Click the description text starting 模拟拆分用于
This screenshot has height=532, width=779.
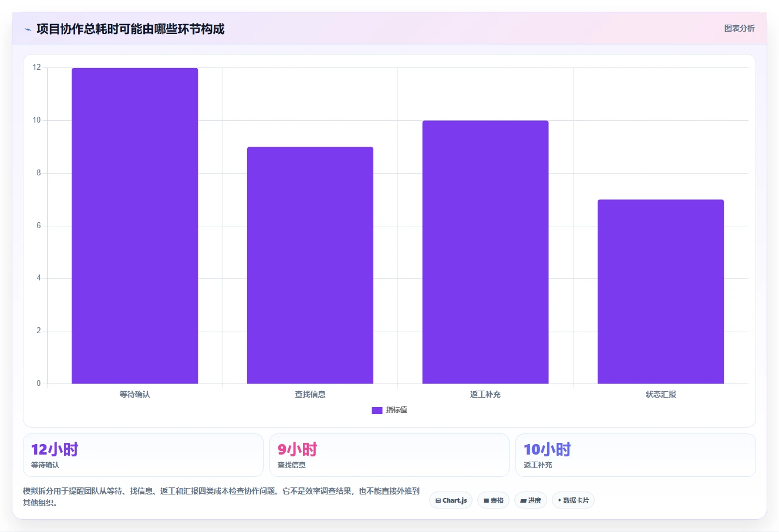221,497
